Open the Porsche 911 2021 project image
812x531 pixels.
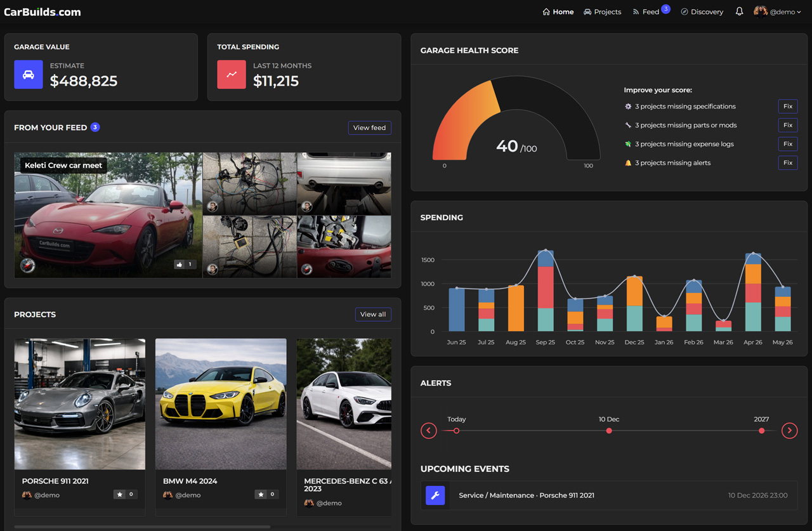80,404
